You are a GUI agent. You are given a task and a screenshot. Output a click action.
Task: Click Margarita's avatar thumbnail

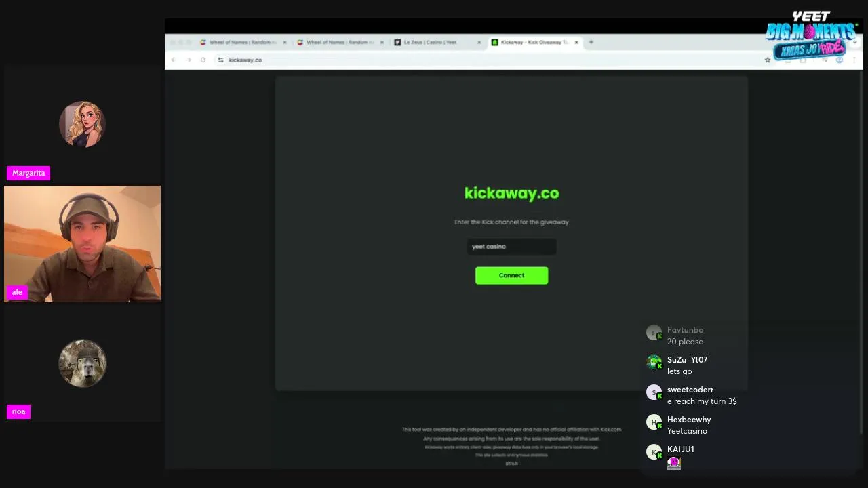tap(82, 124)
